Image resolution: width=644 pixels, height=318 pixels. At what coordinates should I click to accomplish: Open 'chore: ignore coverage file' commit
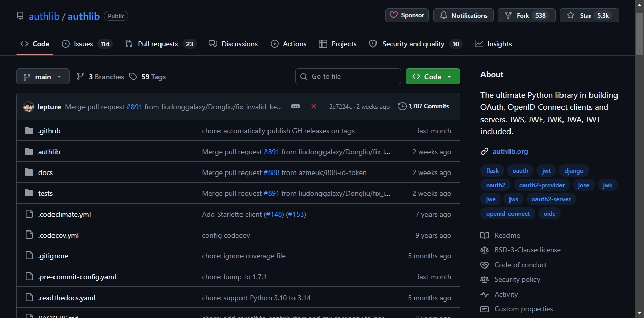point(244,256)
